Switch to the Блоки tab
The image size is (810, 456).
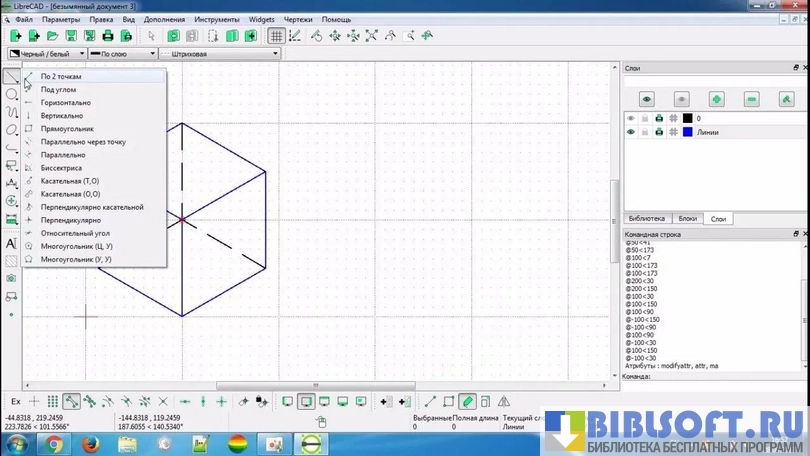[x=687, y=218]
